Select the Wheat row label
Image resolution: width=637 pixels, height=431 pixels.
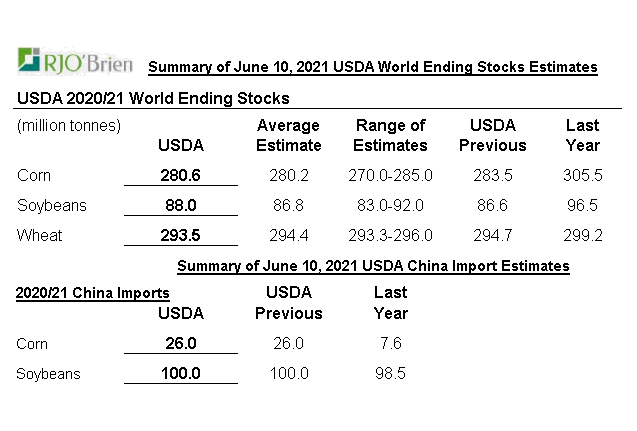[x=40, y=236]
